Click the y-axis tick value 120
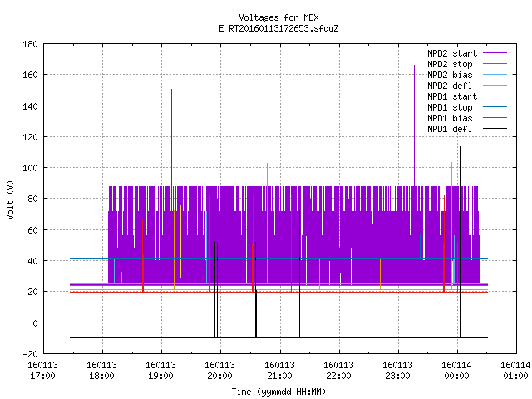532x399 pixels. click(x=30, y=136)
